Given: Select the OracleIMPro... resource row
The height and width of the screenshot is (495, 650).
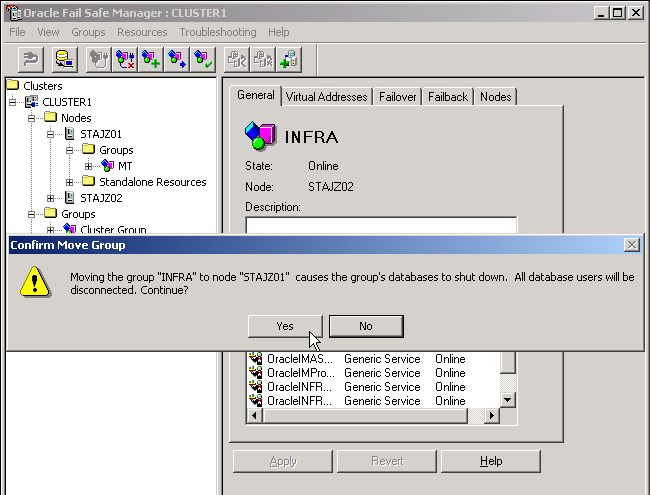Looking at the screenshot, I should click(x=373, y=373).
